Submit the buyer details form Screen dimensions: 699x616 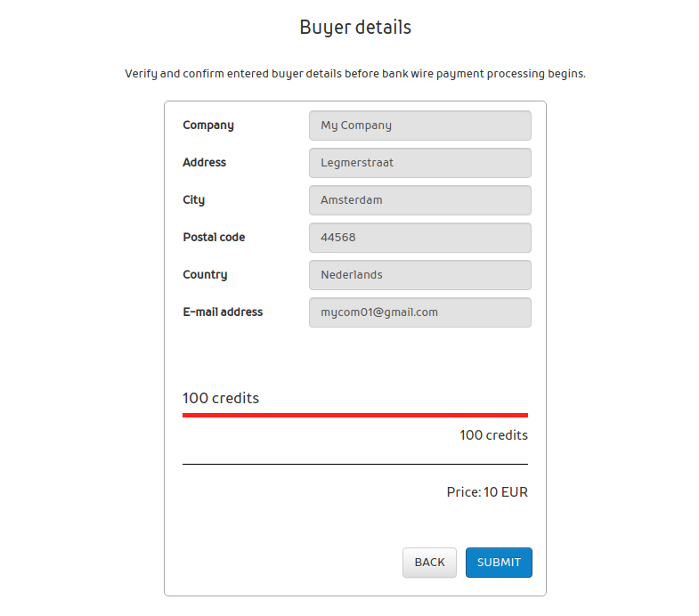pyautogui.click(x=499, y=563)
